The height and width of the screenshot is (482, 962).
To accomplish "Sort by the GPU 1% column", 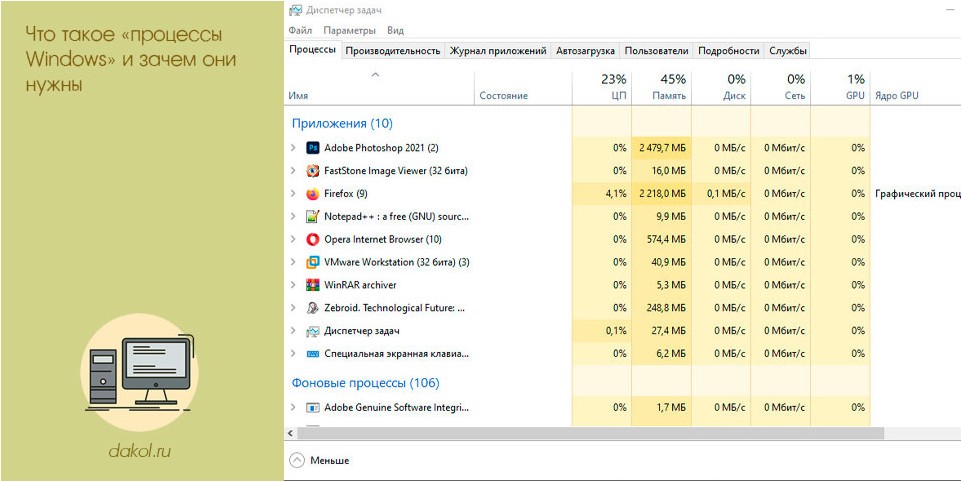I will tap(841, 87).
